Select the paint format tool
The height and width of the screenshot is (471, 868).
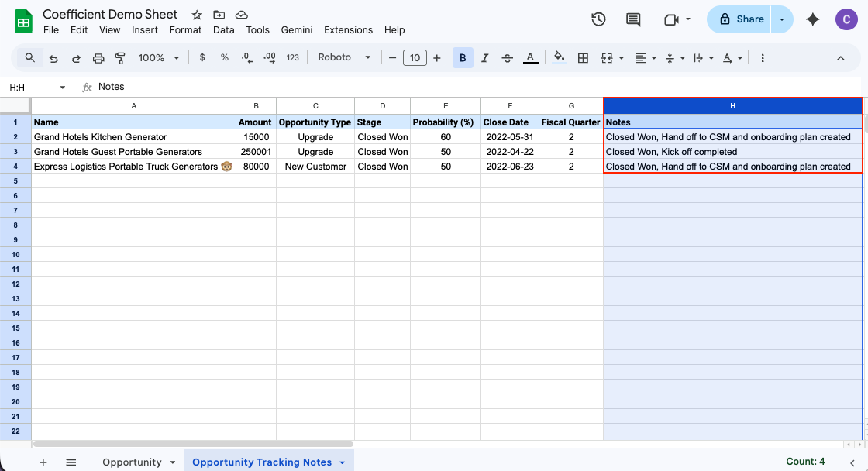pos(120,57)
